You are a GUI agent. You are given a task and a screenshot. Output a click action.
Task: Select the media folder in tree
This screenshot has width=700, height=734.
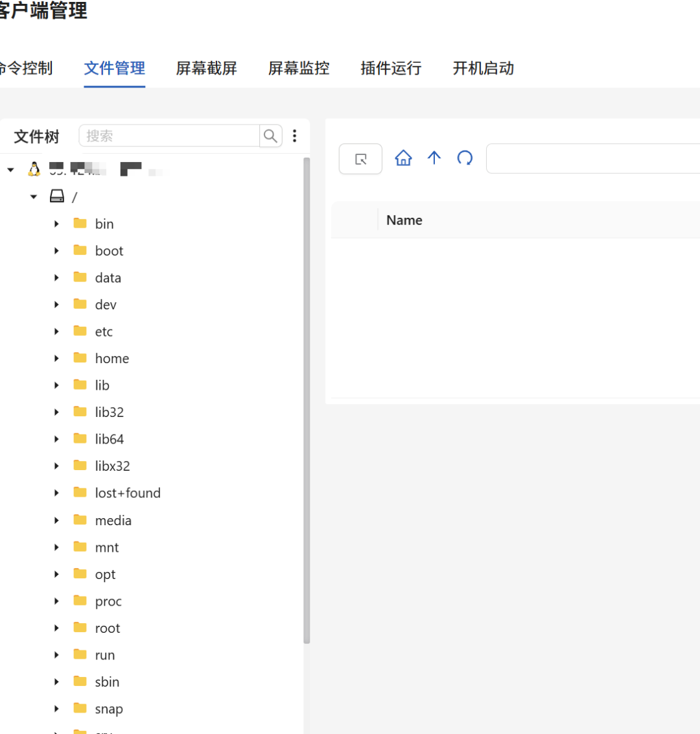[113, 521]
